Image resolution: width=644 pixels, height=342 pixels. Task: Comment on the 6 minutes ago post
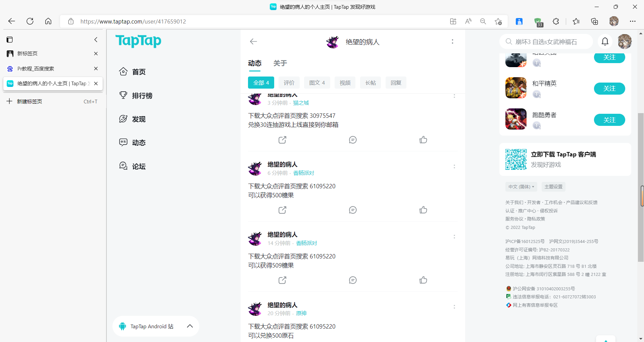point(353,210)
